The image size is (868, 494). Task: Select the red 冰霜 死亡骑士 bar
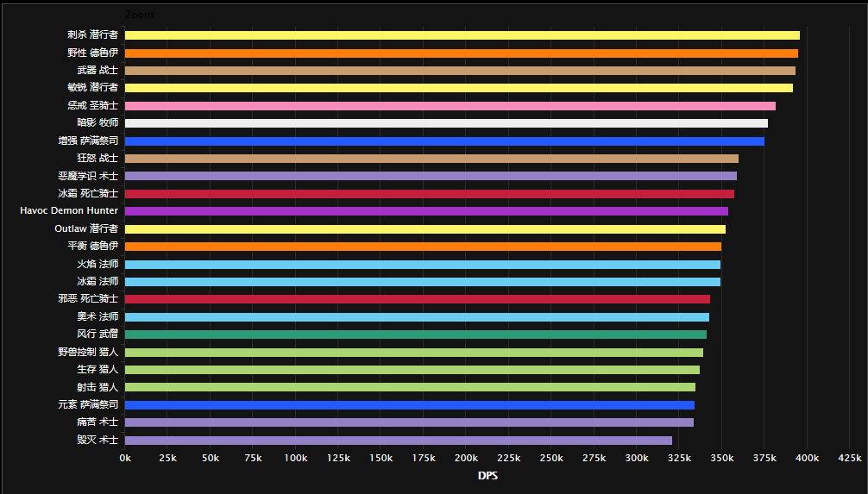430,194
